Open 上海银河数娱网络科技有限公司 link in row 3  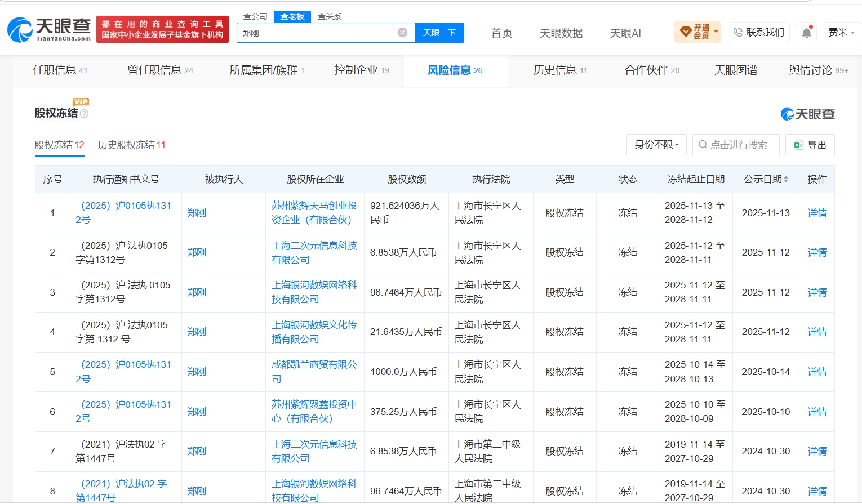tap(314, 292)
